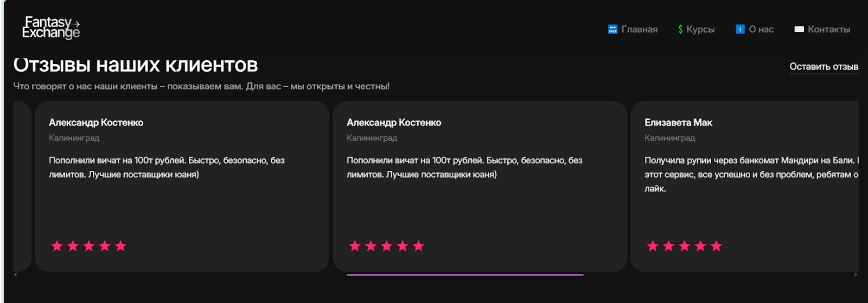Click the reviewer name Елизавета Мак
The width and height of the screenshot is (868, 303).
coord(678,123)
